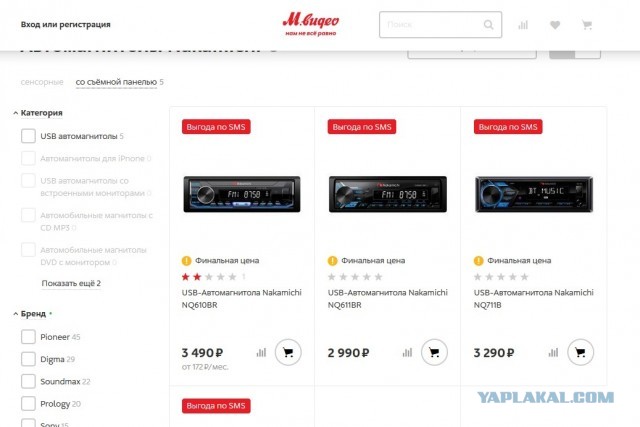This screenshot has height=427, width=640.
Task: Click the M.Video logo
Action: (x=311, y=24)
